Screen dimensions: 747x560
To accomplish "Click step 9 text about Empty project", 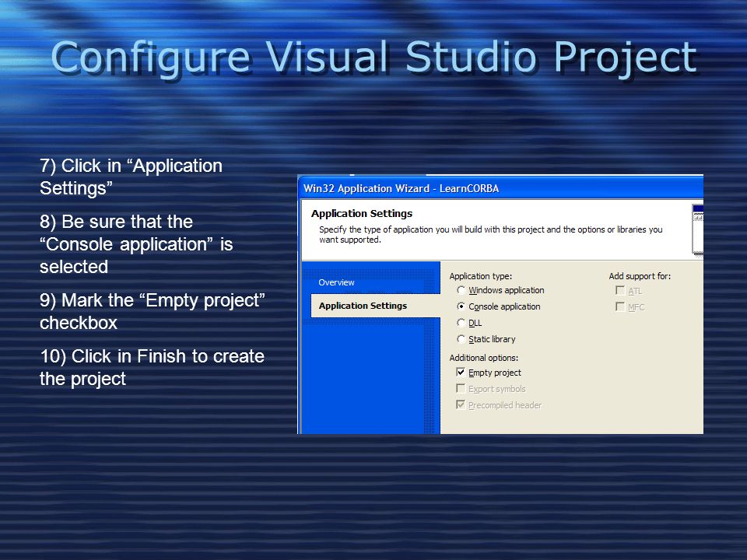I will [153, 311].
